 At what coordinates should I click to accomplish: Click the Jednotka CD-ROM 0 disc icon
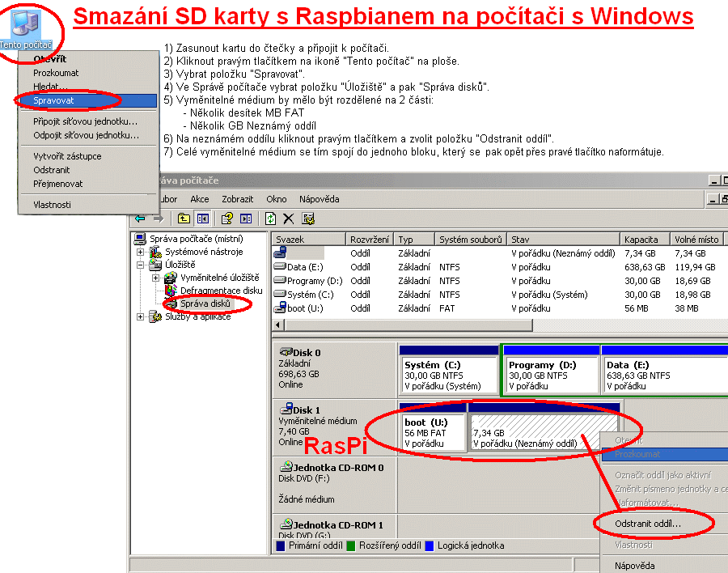click(286, 466)
